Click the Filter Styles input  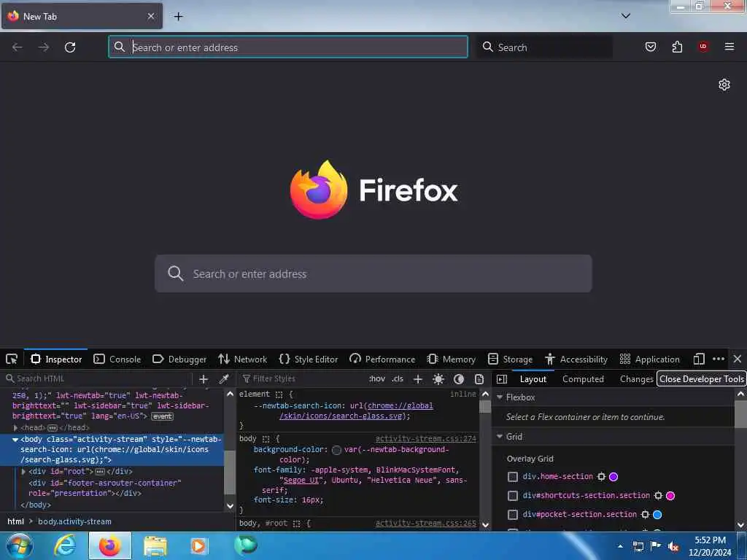301,378
